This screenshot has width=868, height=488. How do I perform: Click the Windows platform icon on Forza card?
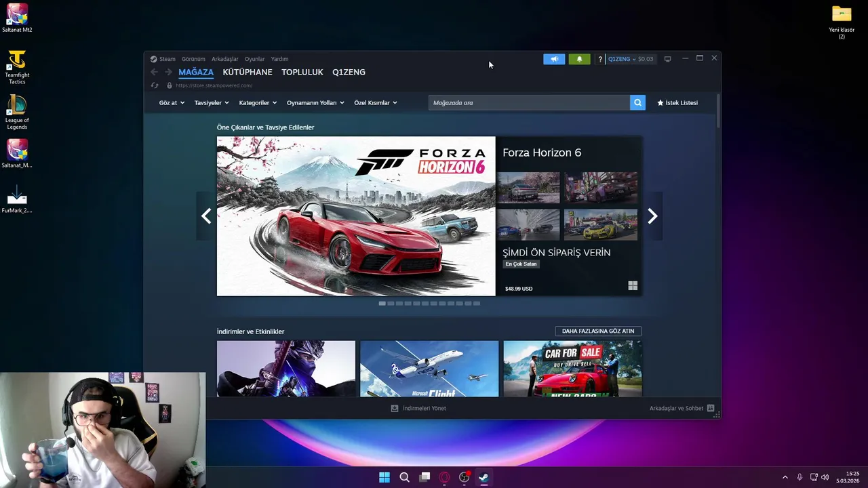coord(633,286)
